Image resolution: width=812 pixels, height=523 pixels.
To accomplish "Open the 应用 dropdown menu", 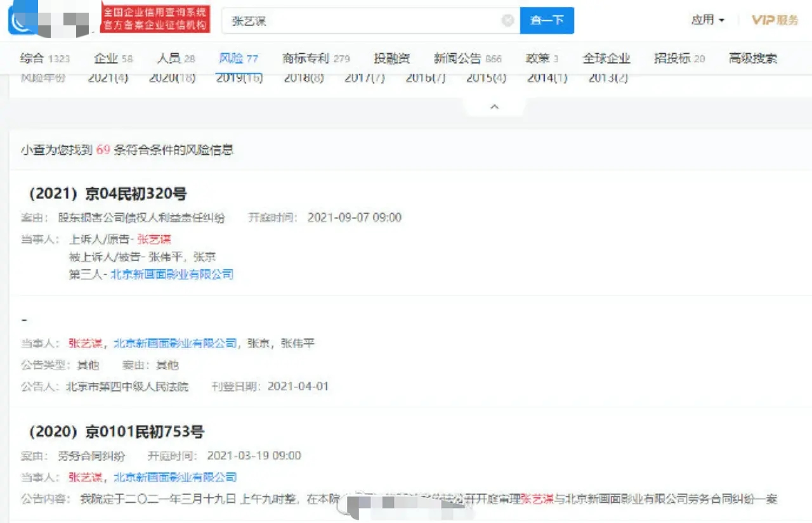I will pos(708,20).
